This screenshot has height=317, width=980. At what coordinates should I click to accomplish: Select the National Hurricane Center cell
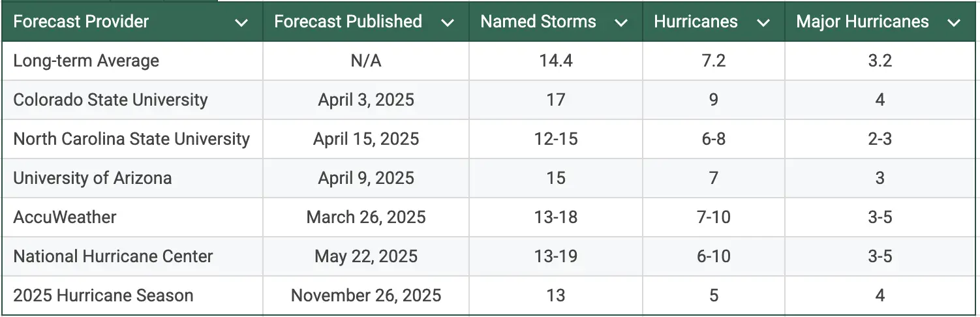coord(113,256)
